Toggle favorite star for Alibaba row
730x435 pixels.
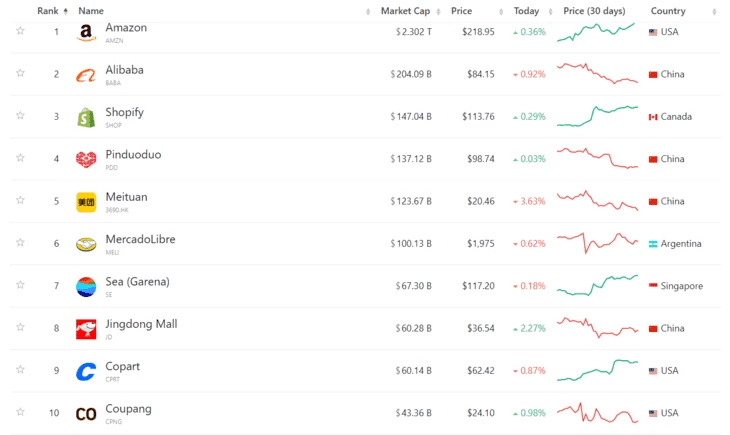[20, 73]
